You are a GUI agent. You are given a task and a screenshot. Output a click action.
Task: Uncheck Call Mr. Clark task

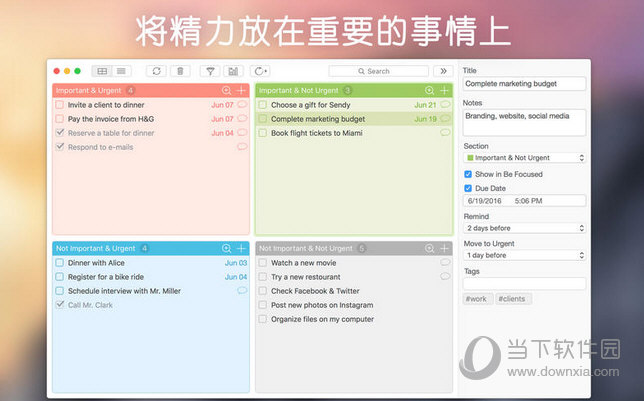[x=60, y=305]
